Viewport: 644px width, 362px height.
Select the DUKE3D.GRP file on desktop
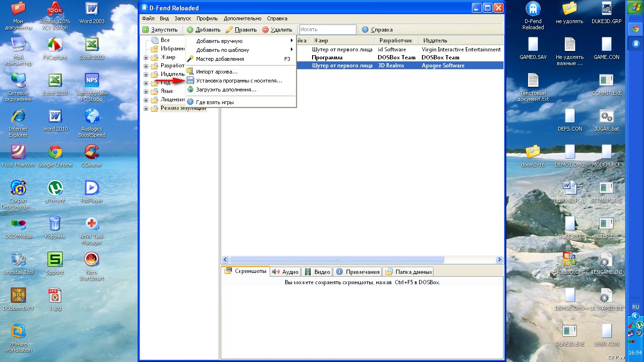pyautogui.click(x=606, y=12)
